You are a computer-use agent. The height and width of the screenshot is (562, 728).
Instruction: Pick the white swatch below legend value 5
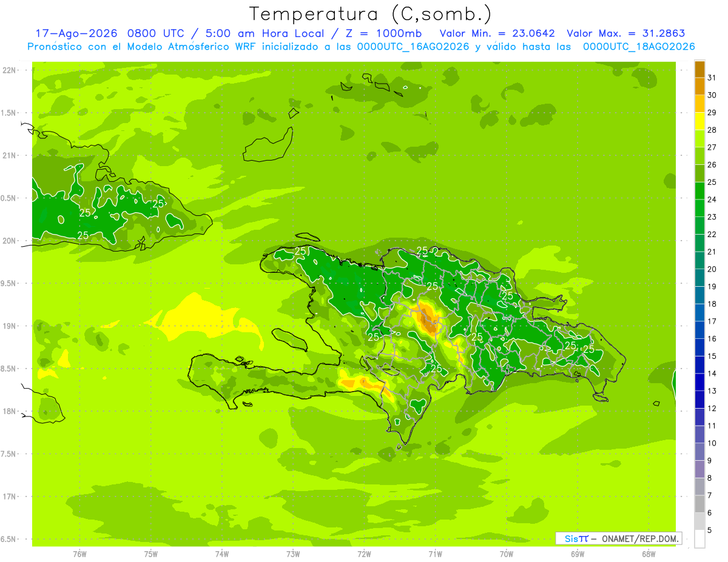click(x=699, y=539)
